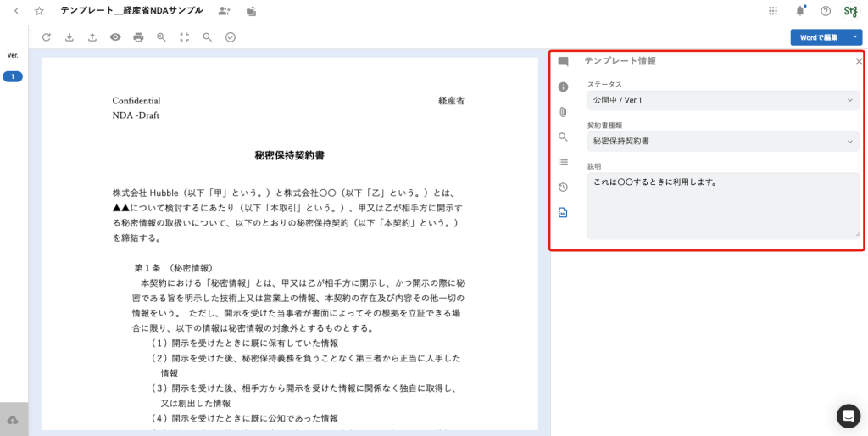
Task: Click the fit-to-screen icon
Action: [x=184, y=37]
